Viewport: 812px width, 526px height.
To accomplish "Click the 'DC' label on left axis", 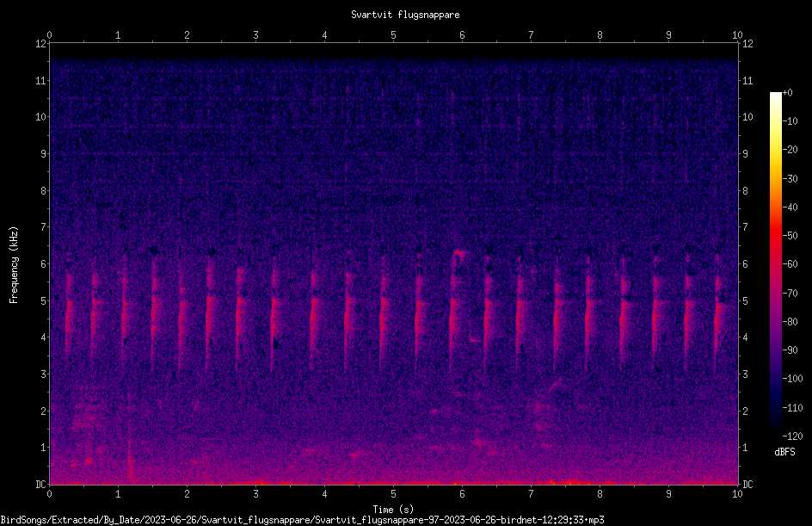I will point(41,484).
